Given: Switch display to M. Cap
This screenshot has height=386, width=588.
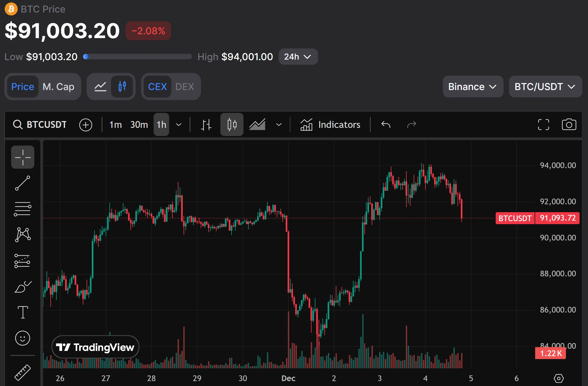Looking at the screenshot, I should 58,87.
